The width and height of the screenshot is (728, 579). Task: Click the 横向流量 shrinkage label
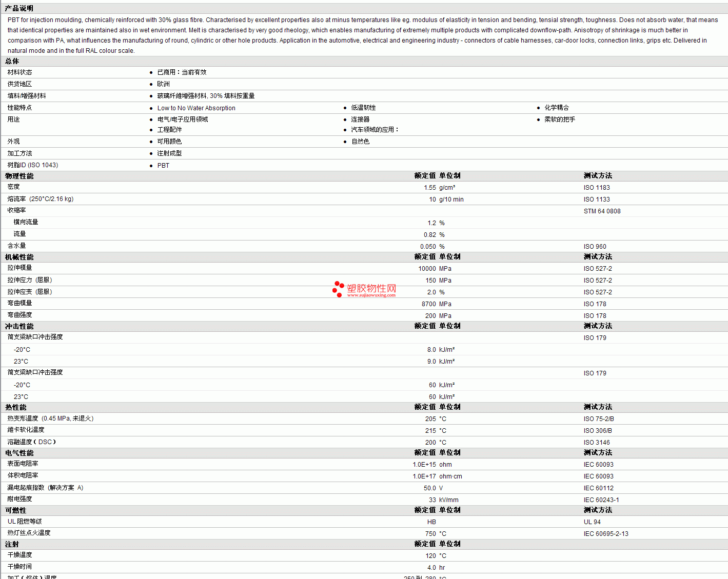tap(26, 222)
